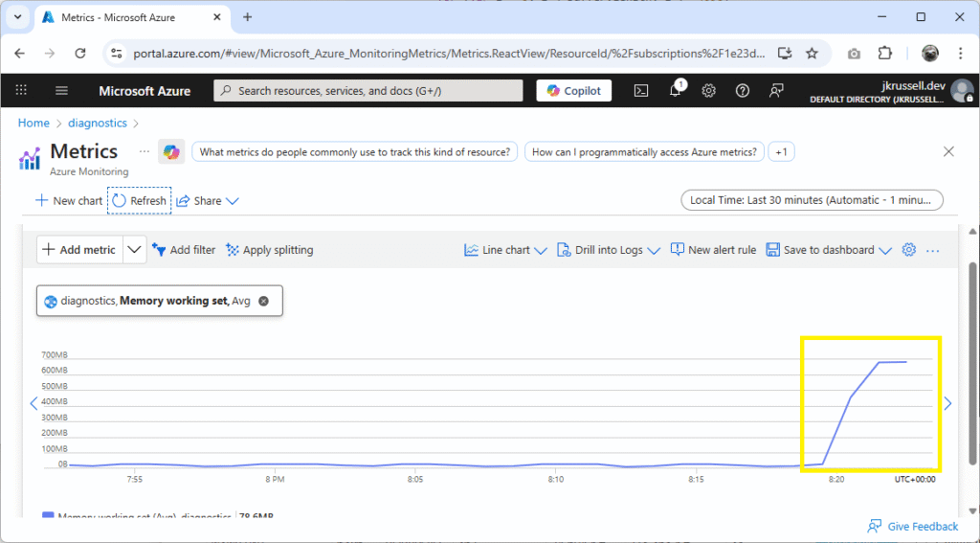This screenshot has height=543, width=980.
Task: Open the Azure apps grid icon
Action: click(x=21, y=90)
